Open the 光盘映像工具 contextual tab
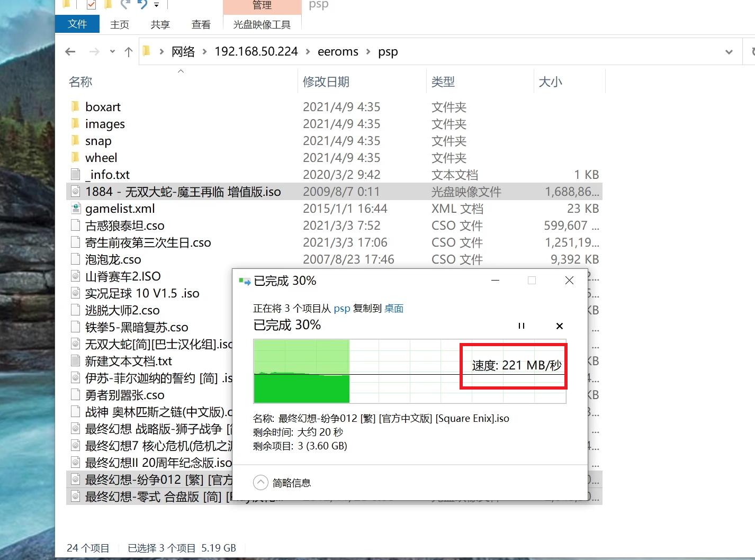The image size is (755, 560). pos(262,24)
